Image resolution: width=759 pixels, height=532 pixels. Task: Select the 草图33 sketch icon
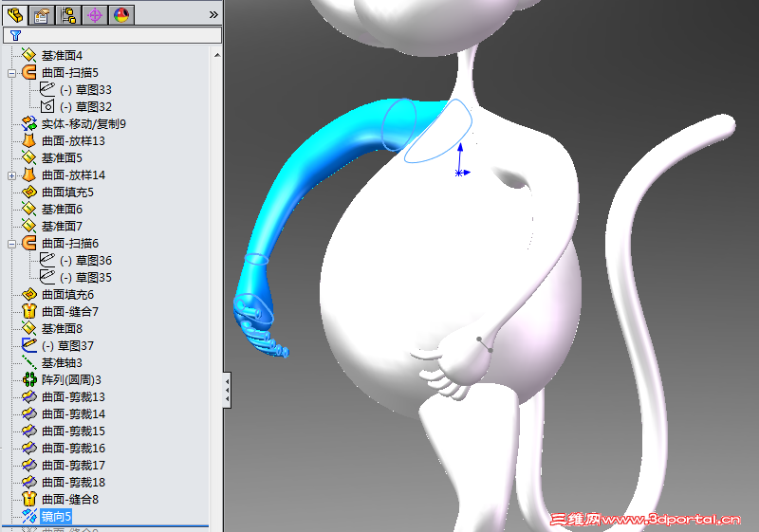click(x=46, y=89)
